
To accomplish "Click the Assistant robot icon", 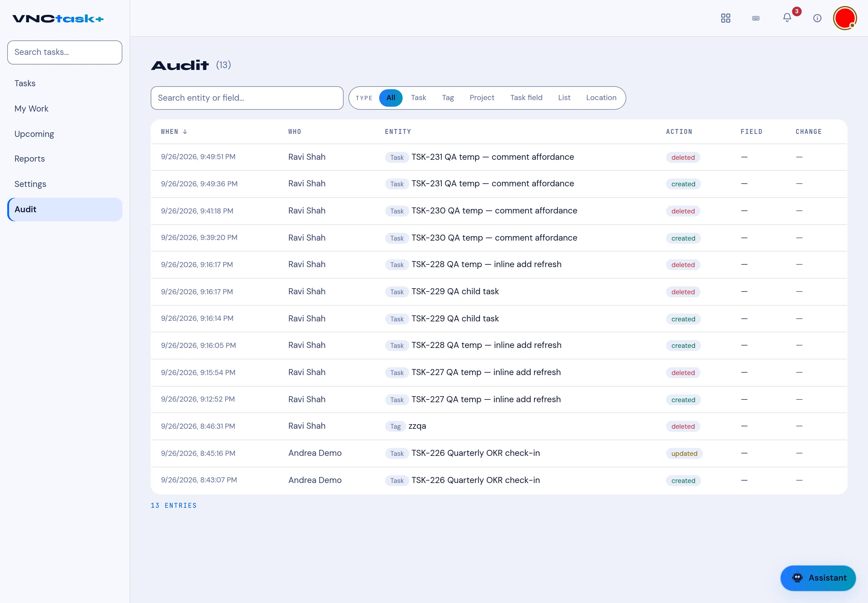I will [797, 578].
